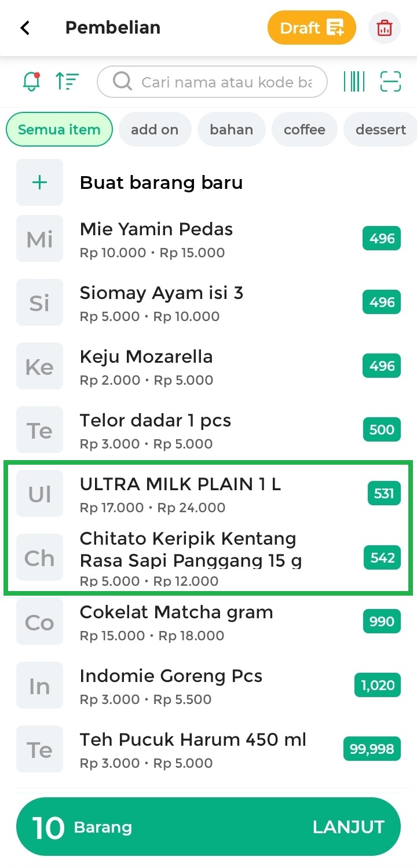Choose Teh Pucuk Harum 450 ml
The height and width of the screenshot is (868, 417).
pos(193,740)
